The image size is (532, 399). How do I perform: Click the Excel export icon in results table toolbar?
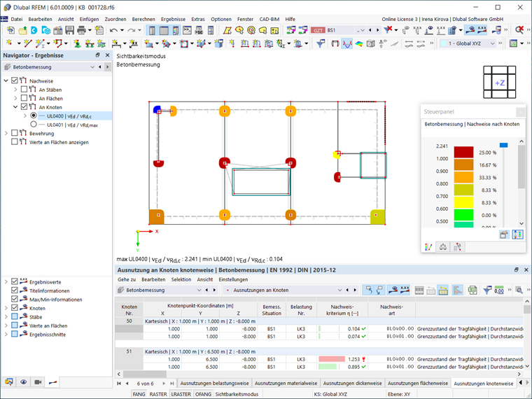(x=472, y=290)
